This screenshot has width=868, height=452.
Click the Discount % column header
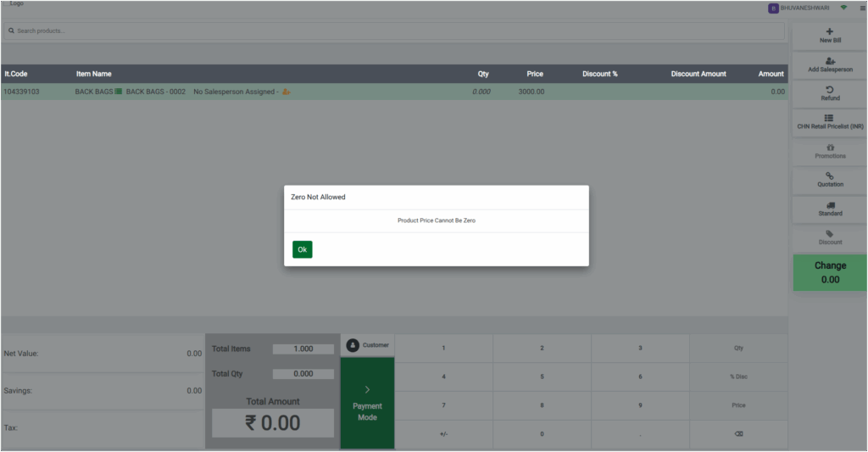click(599, 74)
